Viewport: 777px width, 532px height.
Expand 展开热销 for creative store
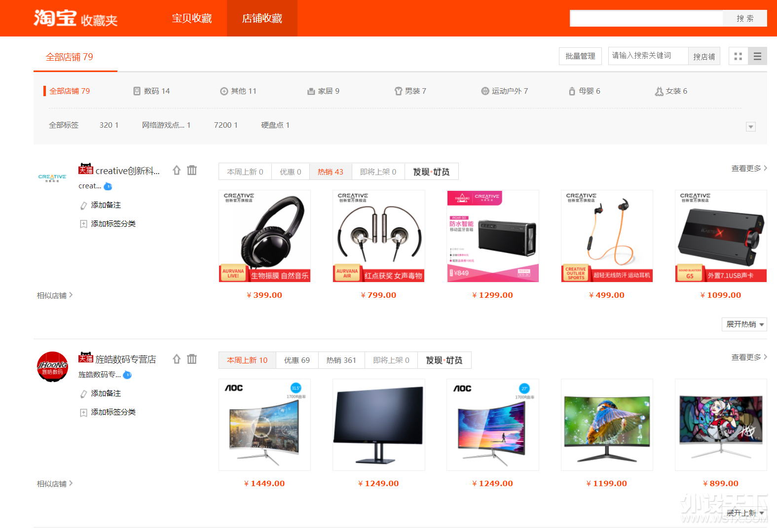[x=744, y=324]
